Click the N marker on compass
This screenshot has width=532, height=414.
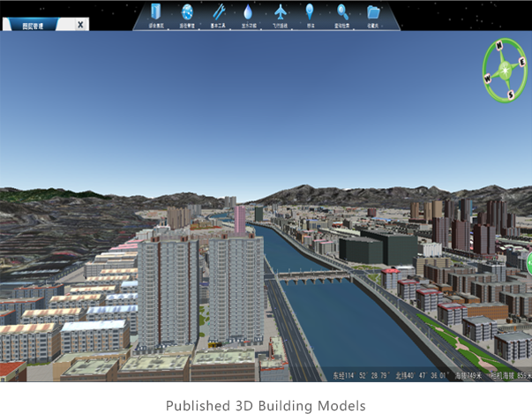[x=498, y=46]
